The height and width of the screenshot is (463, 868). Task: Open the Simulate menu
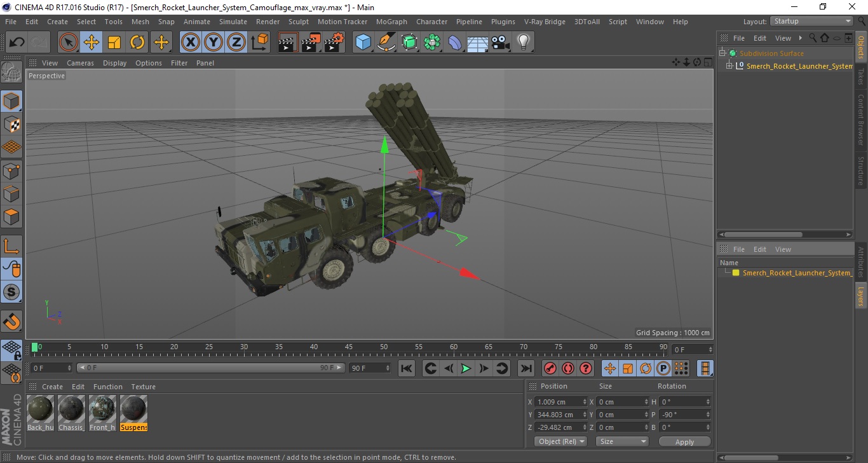(233, 22)
